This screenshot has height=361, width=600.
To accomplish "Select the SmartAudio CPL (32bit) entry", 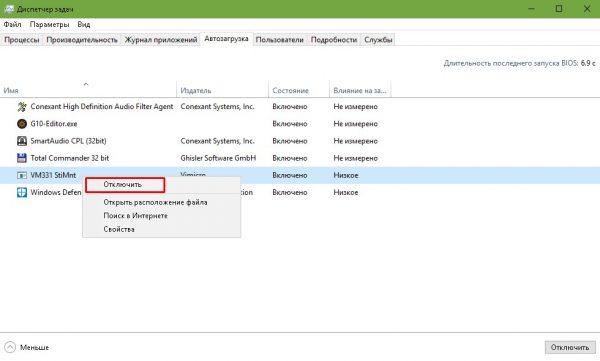I will tap(68, 141).
